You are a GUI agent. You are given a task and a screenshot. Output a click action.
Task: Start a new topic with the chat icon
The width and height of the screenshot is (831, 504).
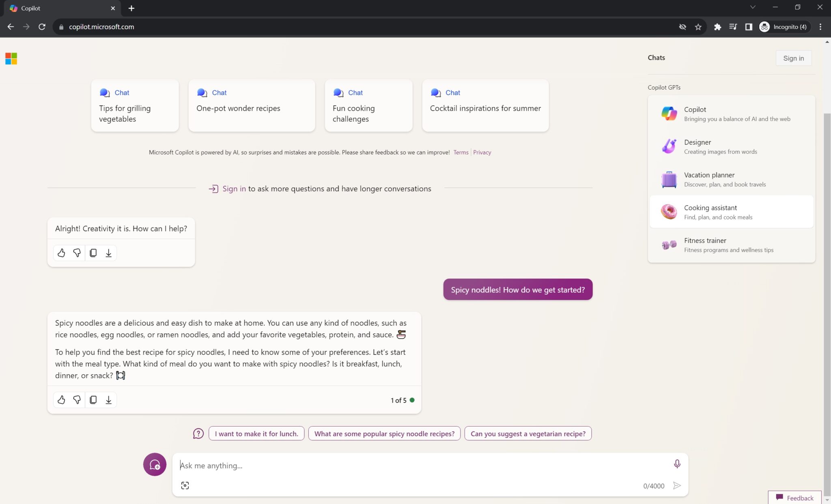click(x=155, y=465)
